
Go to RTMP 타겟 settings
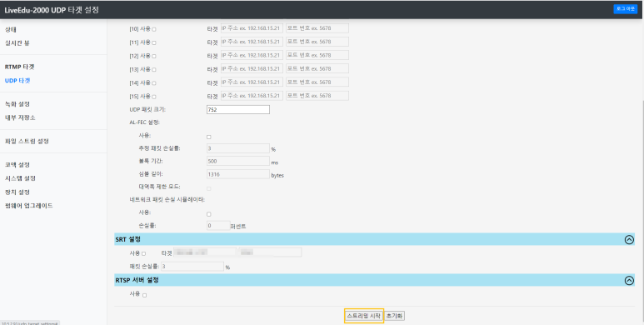(x=20, y=67)
